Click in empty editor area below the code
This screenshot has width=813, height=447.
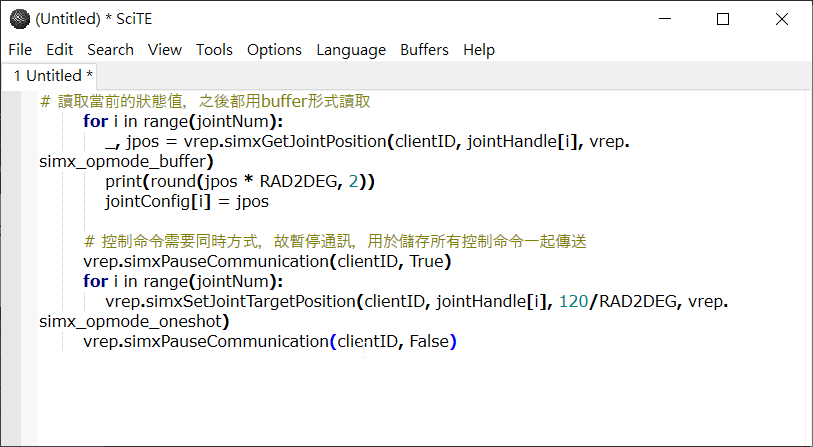(x=415, y=394)
